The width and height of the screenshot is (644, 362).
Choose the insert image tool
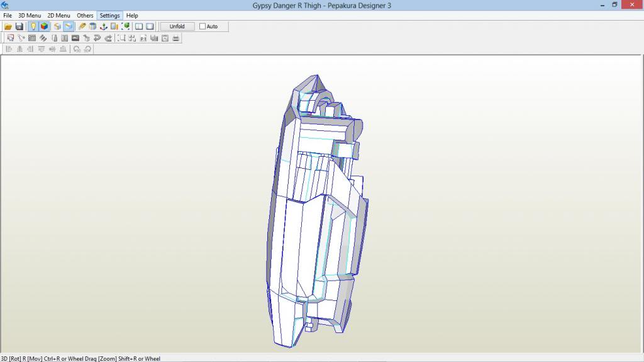click(x=75, y=38)
